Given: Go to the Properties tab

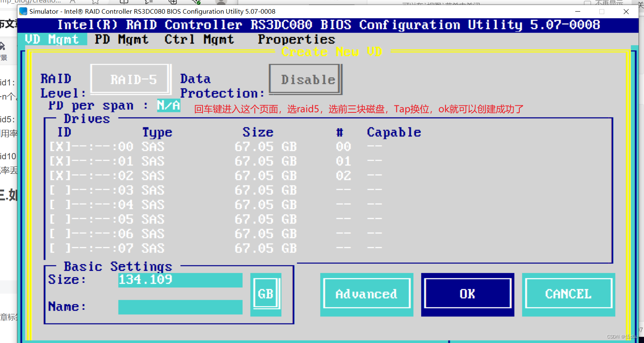Looking at the screenshot, I should [297, 39].
